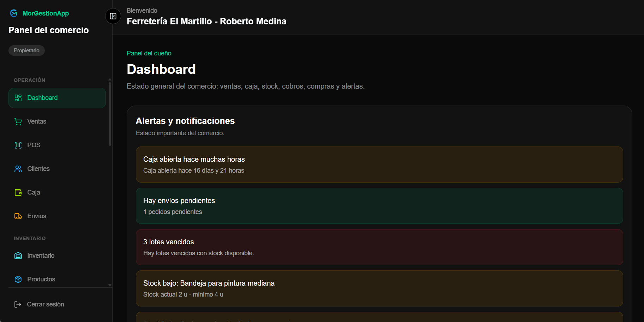Click the Propietario role badge

(x=26, y=50)
